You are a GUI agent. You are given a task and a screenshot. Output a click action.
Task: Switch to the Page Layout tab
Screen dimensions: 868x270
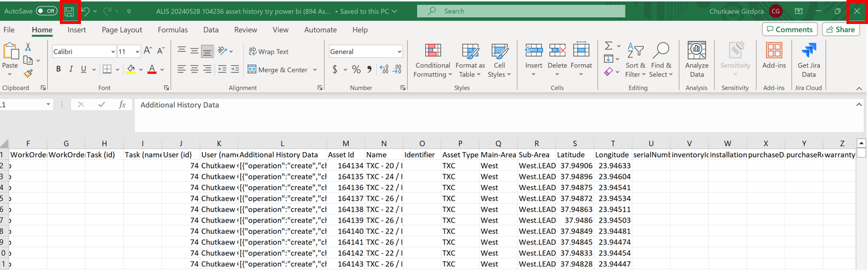click(x=122, y=30)
